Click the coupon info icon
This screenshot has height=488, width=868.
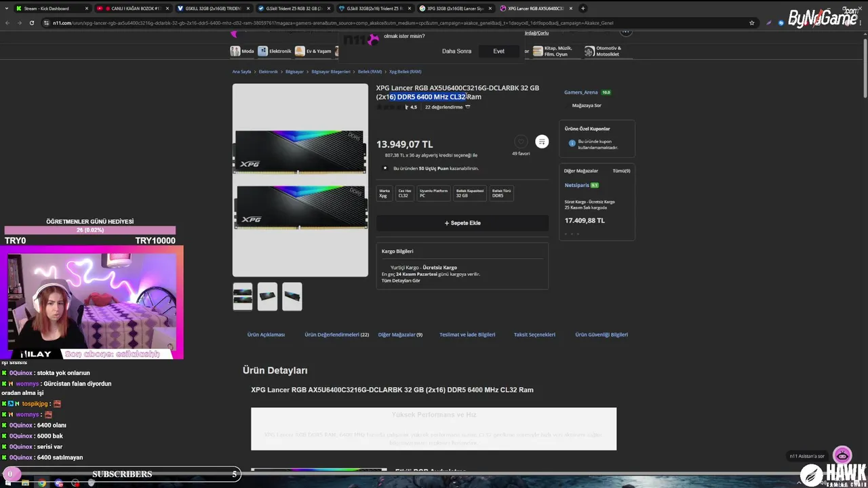tap(572, 144)
